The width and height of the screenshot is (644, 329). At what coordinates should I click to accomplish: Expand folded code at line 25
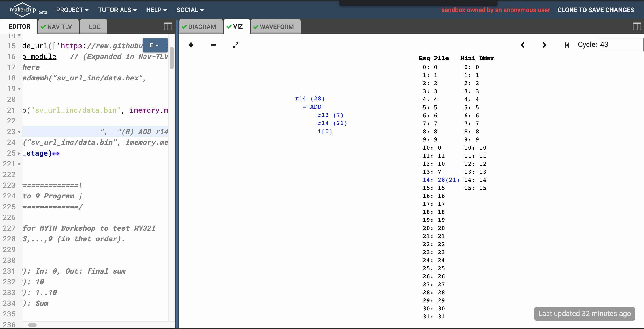point(19,153)
